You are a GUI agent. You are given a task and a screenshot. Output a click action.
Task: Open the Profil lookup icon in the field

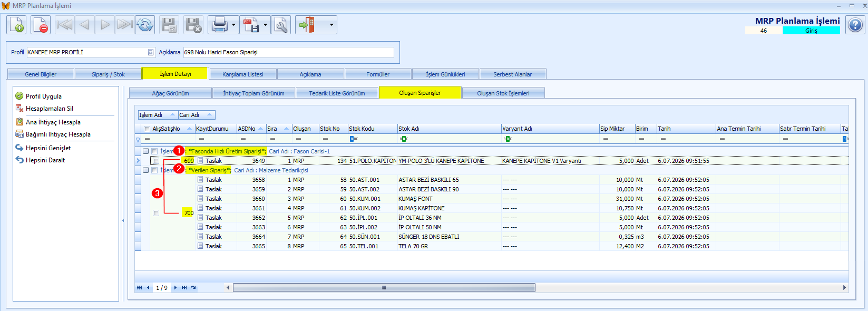tap(151, 52)
